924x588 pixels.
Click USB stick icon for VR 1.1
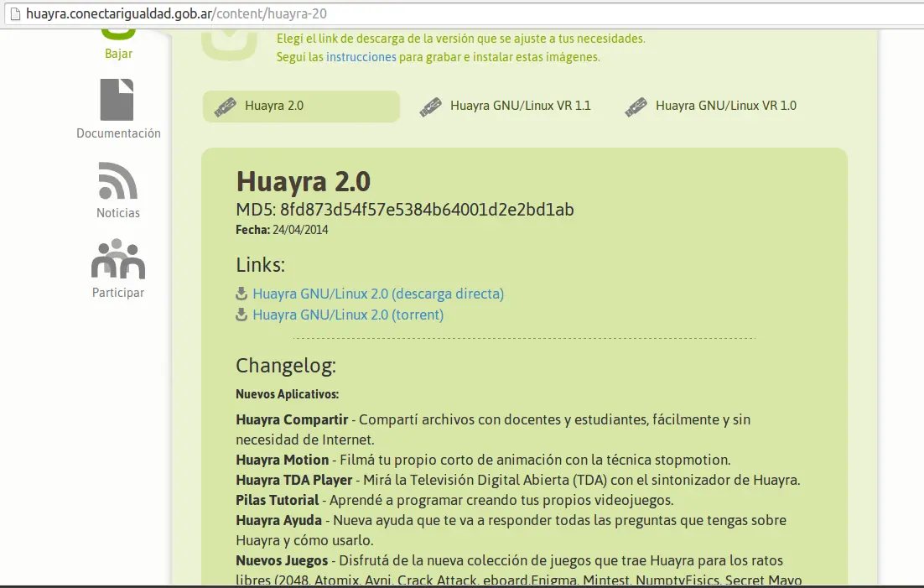(431, 107)
